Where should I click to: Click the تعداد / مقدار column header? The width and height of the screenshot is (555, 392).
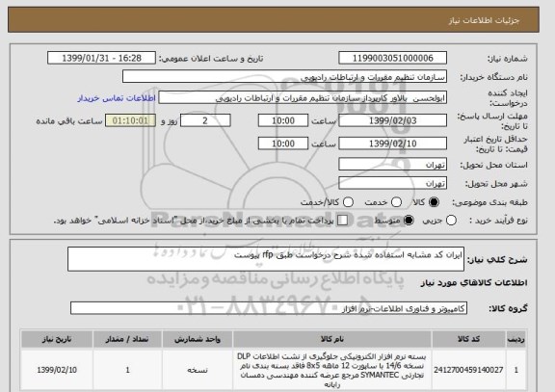coord(127,339)
